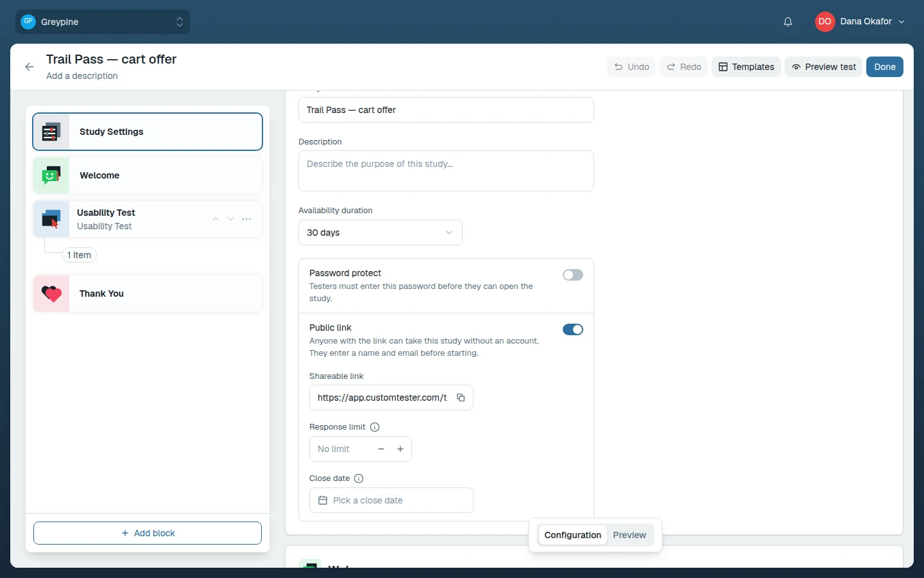Click the Undo button
The image size is (924, 578).
pyautogui.click(x=631, y=67)
